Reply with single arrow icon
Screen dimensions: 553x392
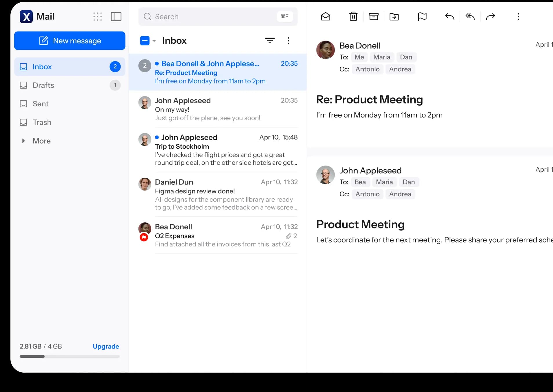(450, 17)
